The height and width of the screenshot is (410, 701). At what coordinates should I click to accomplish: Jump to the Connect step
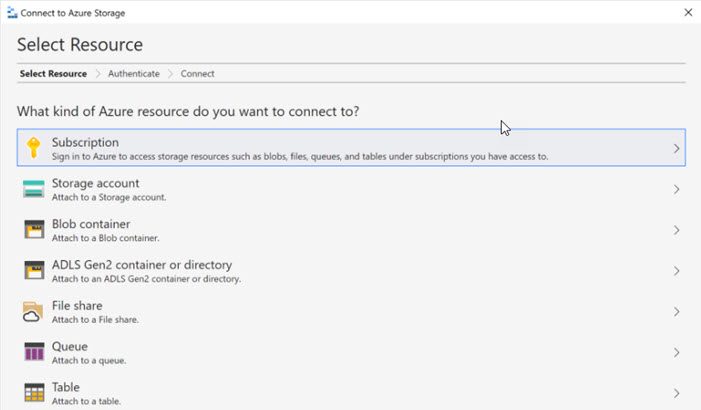coord(197,73)
